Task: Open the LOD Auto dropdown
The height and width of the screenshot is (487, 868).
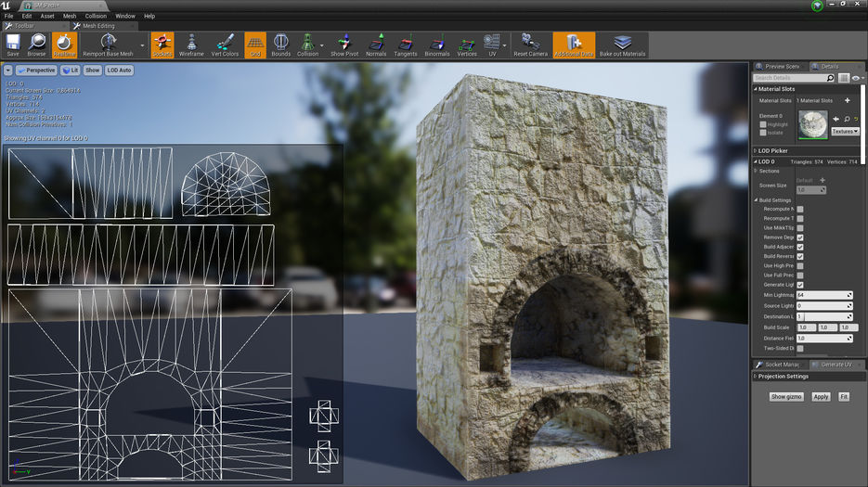Action: [x=119, y=70]
